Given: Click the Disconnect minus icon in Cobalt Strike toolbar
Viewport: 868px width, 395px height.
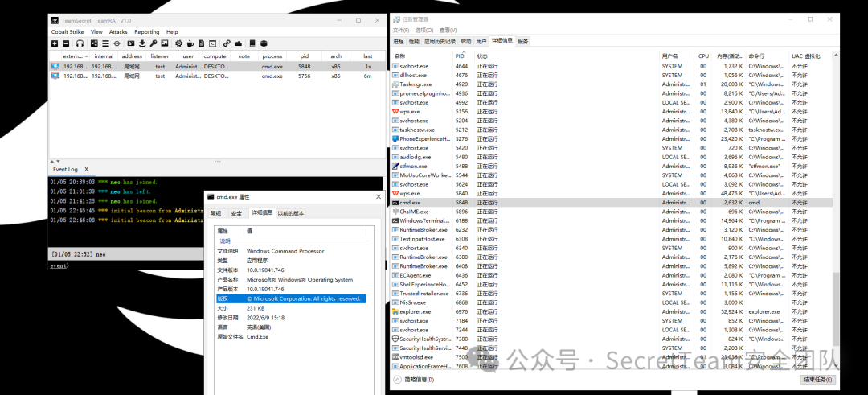Looking at the screenshot, I should pos(66,43).
